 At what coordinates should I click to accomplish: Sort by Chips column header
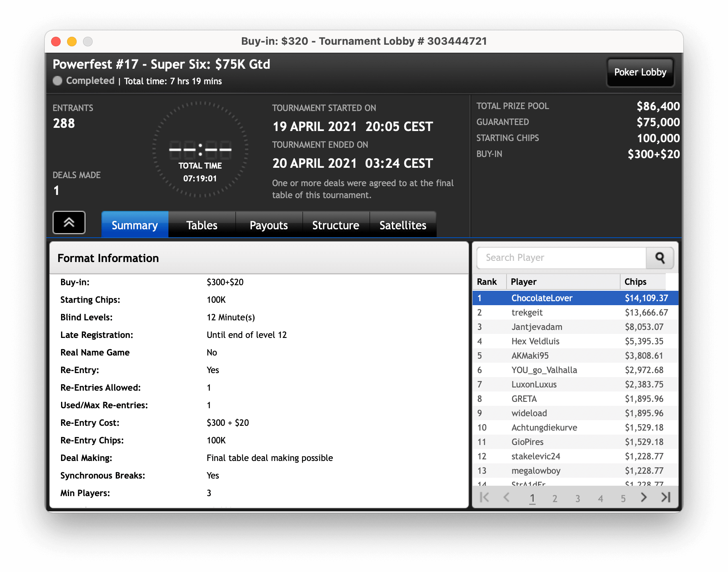tap(642, 282)
